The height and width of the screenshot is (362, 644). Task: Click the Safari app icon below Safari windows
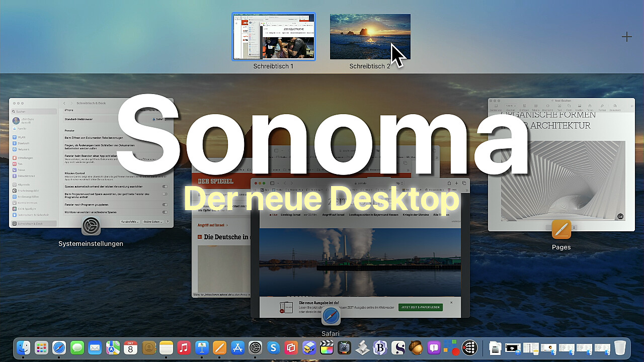331,316
